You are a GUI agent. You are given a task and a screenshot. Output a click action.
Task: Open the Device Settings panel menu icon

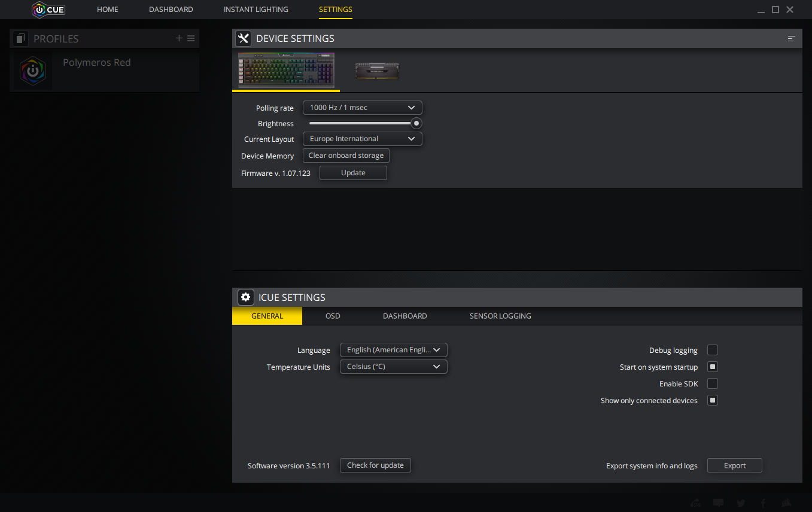[791, 38]
